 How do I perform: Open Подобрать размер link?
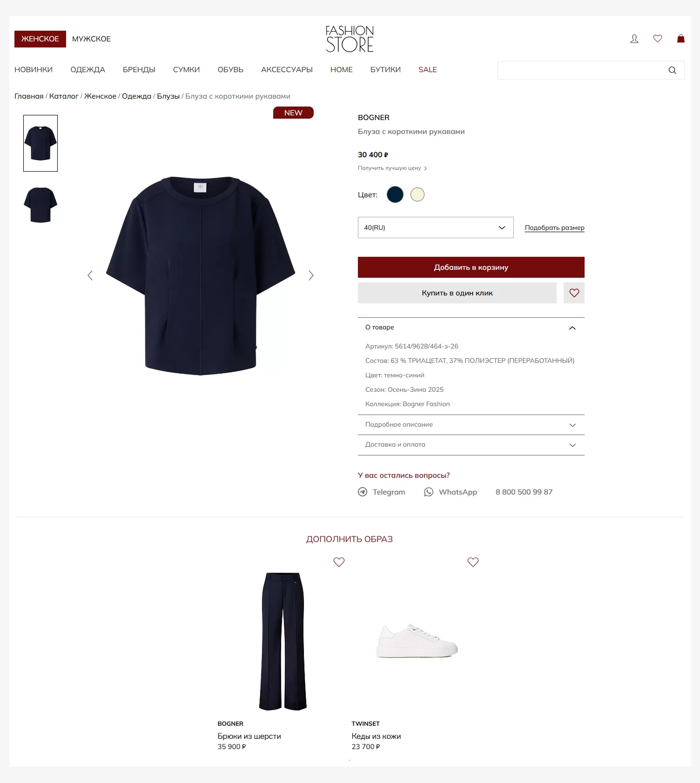coord(554,228)
